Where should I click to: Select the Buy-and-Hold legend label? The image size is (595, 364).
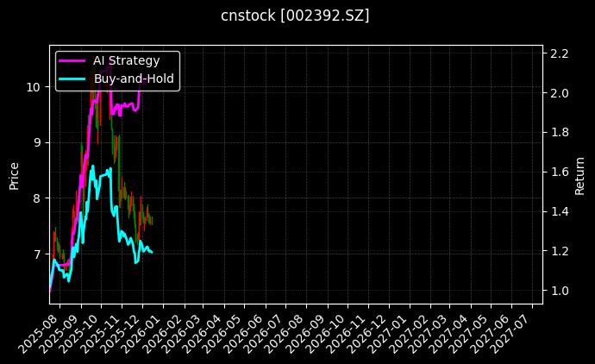click(x=133, y=78)
